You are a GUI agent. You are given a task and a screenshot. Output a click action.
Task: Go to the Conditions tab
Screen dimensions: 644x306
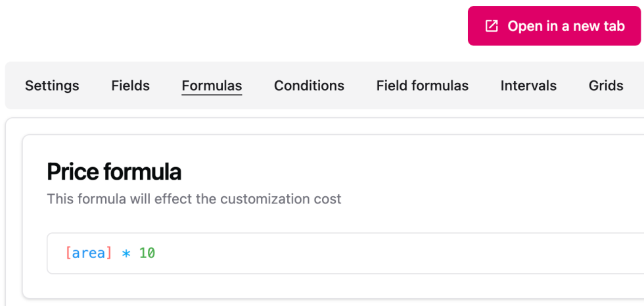click(309, 86)
